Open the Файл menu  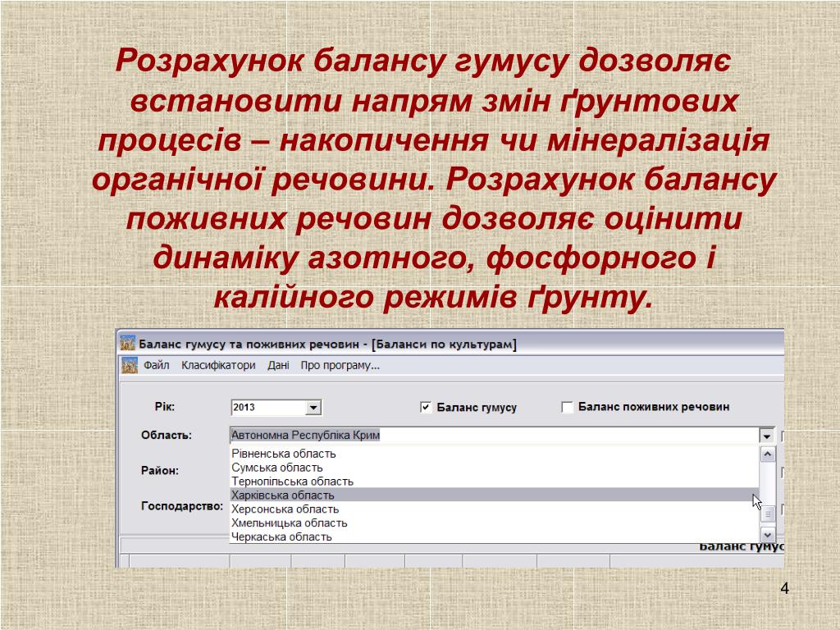(156, 365)
